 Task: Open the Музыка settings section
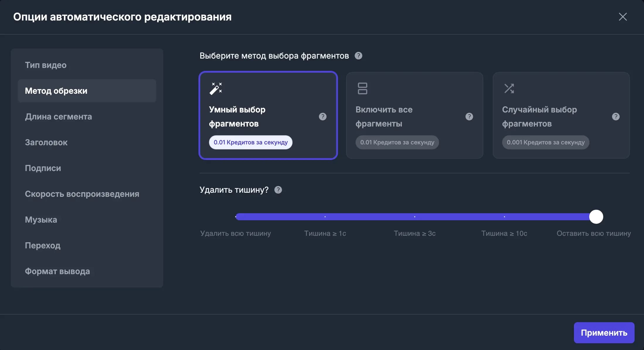(x=41, y=220)
